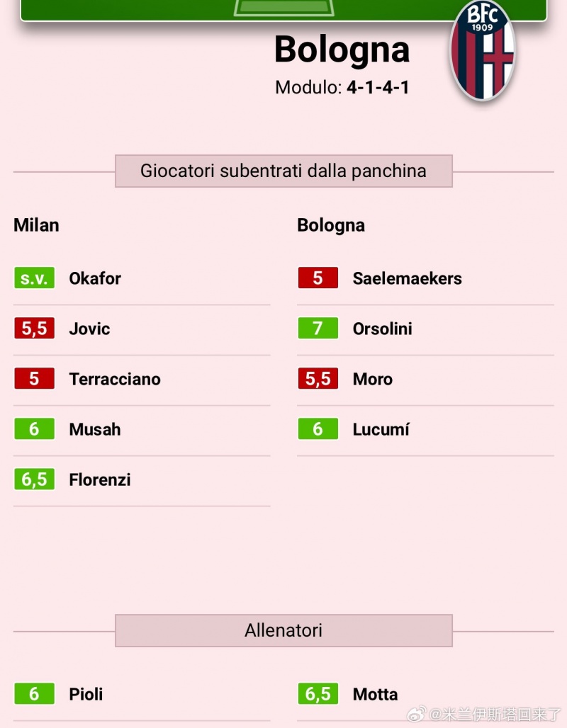The height and width of the screenshot is (728, 567).
Task: Click Okafor's s.v. rating badge
Action: pos(35,278)
